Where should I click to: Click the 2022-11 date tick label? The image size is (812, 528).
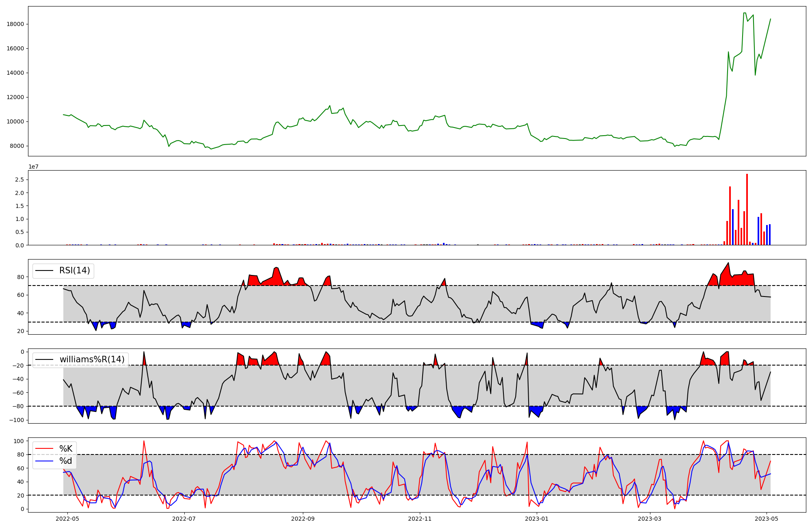[420, 519]
